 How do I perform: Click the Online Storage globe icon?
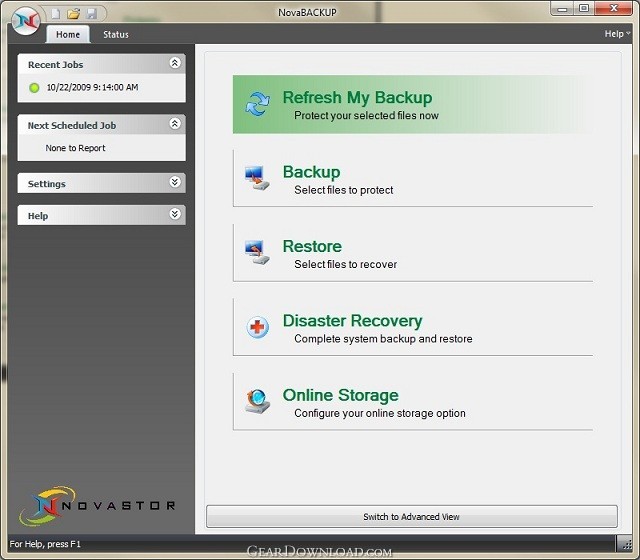coord(257,401)
